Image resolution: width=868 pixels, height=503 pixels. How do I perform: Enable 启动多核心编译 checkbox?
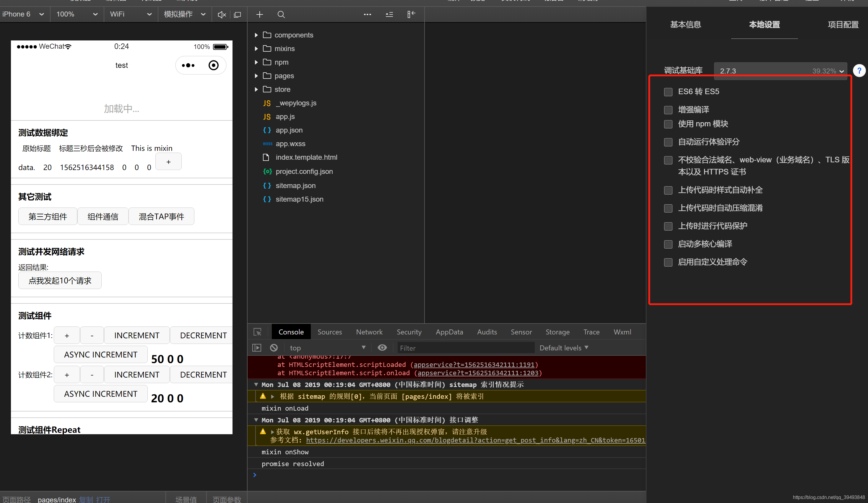click(x=668, y=244)
